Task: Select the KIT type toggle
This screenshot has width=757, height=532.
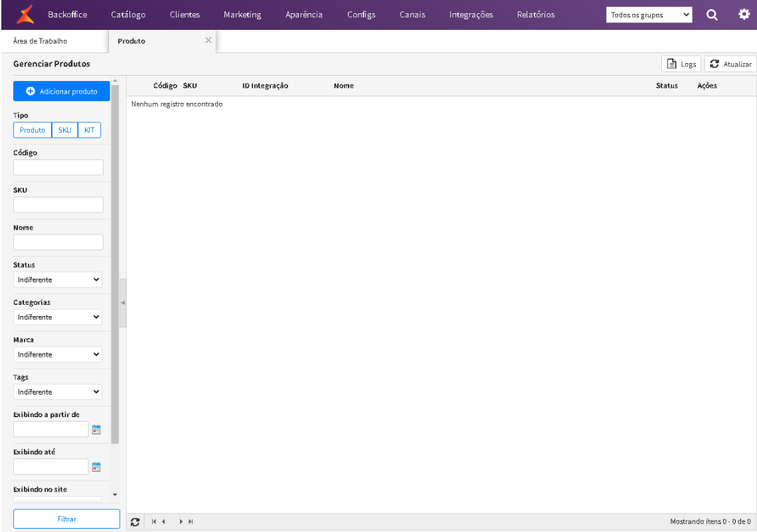Action: [90, 130]
